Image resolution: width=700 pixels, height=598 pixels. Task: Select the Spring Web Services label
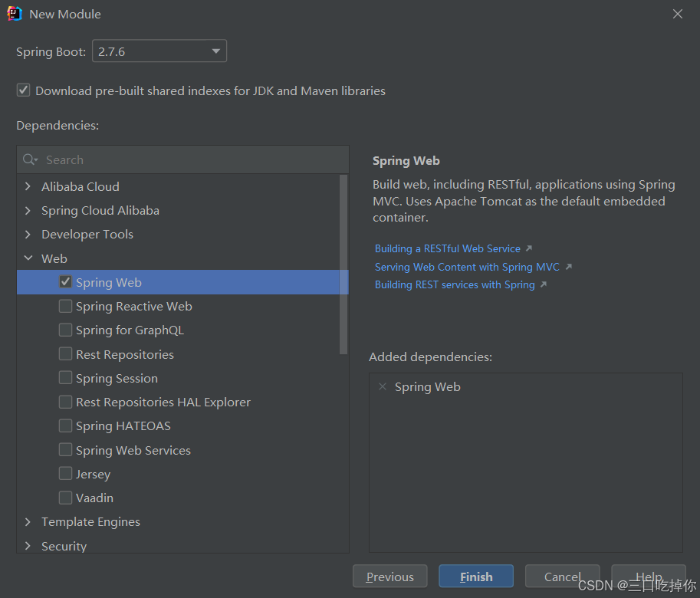click(133, 450)
